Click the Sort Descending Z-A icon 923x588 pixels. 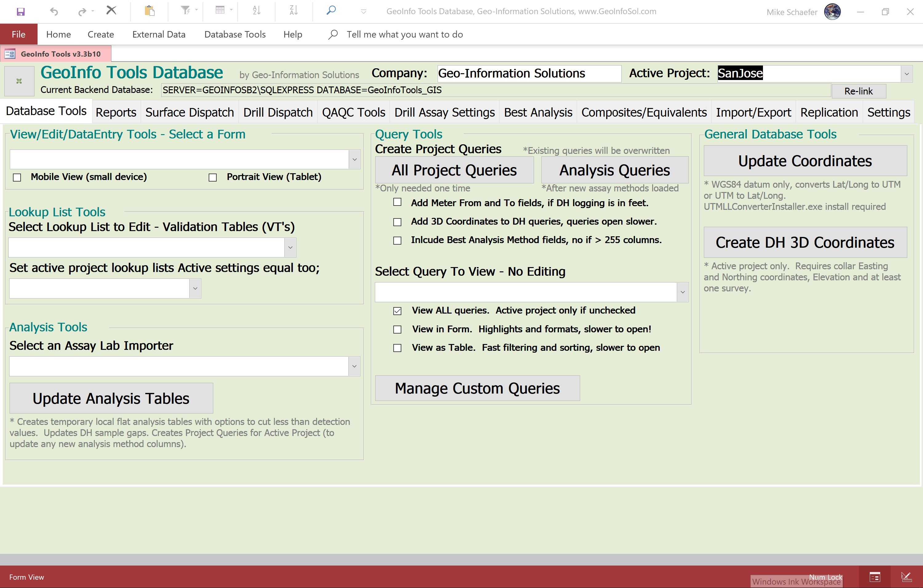294,11
